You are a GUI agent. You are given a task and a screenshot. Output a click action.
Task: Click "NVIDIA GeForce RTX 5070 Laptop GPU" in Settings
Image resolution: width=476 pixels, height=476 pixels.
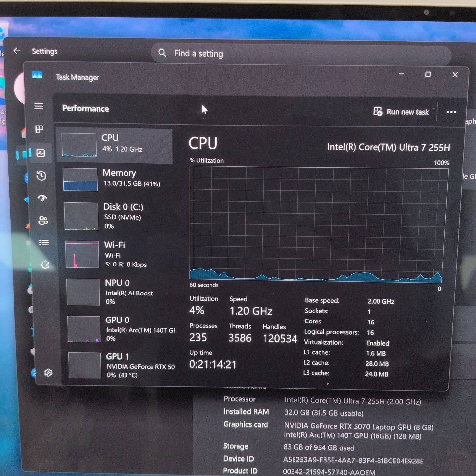(x=347, y=427)
